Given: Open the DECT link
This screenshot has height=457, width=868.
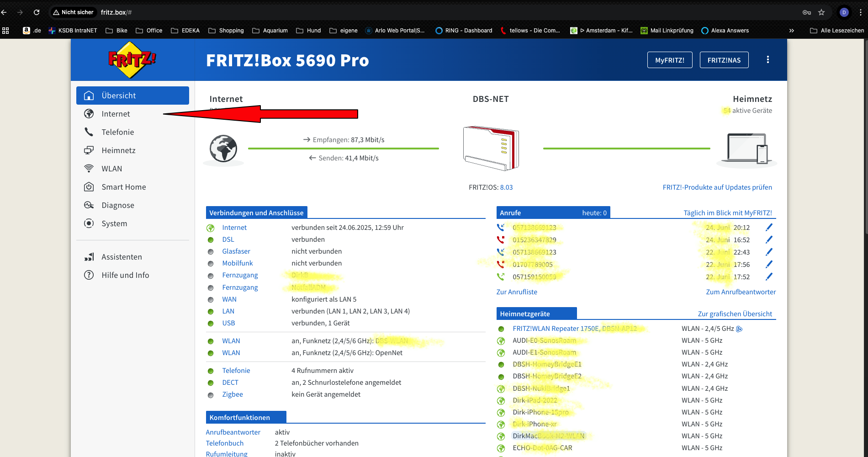Looking at the screenshot, I should click(230, 383).
